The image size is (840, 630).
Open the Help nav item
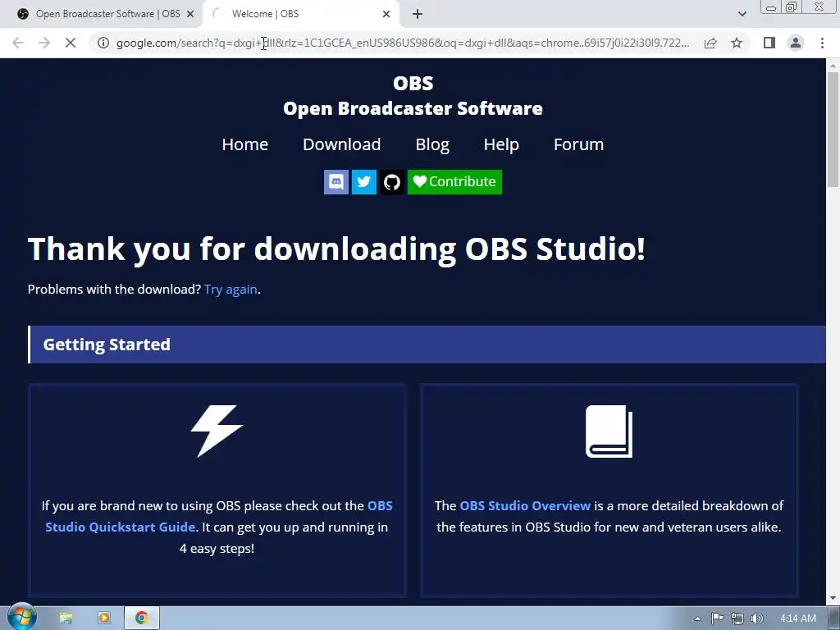click(x=501, y=144)
